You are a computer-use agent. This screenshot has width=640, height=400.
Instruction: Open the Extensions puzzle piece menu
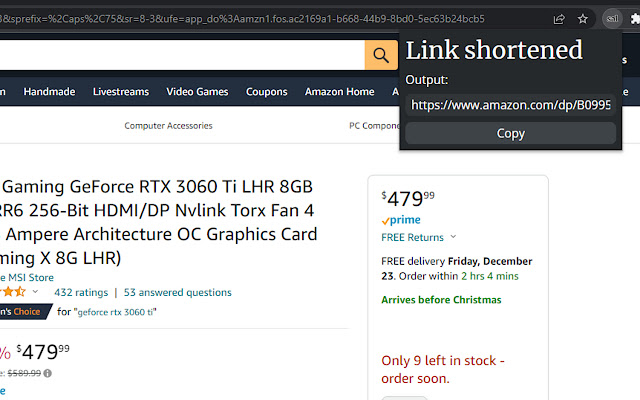click(633, 18)
